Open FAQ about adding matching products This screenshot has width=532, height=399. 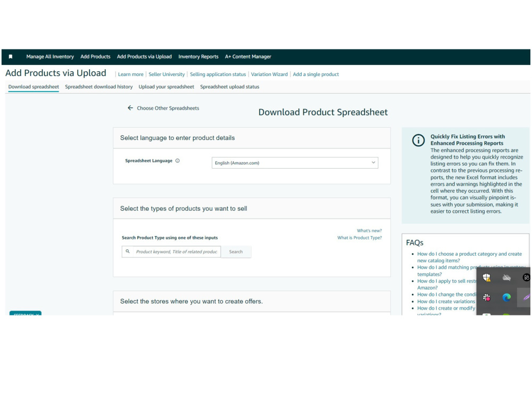[446, 271]
